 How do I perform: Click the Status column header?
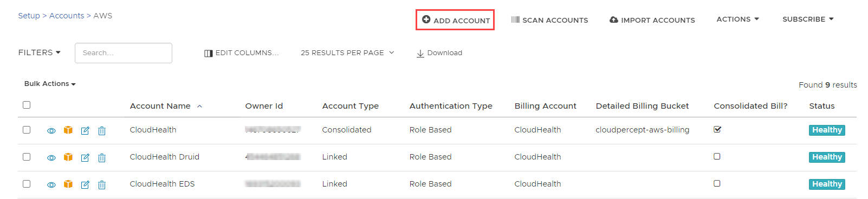click(821, 106)
